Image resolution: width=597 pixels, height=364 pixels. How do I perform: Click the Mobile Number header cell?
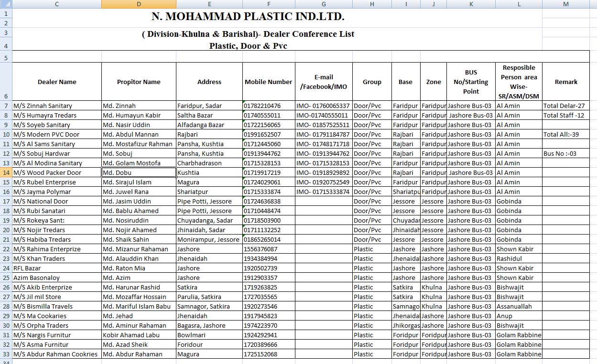[268, 82]
